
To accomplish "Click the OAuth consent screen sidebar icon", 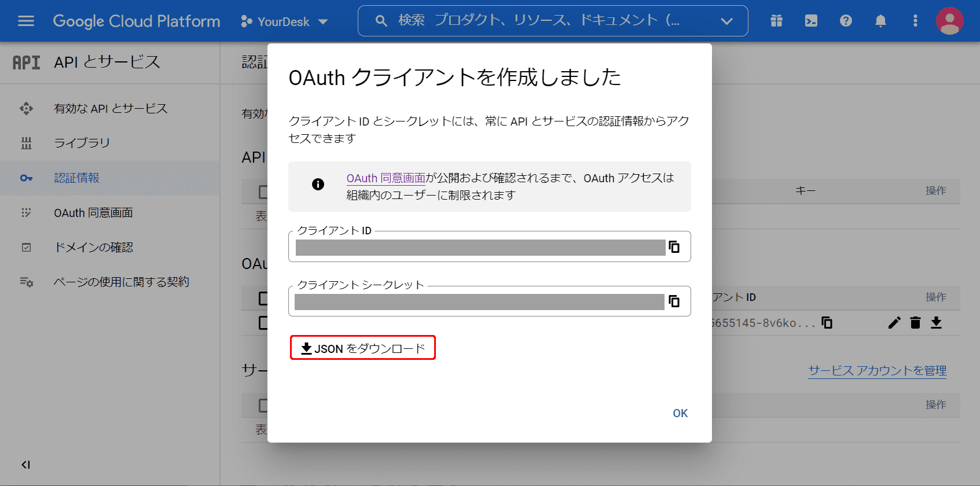I will click(x=27, y=212).
